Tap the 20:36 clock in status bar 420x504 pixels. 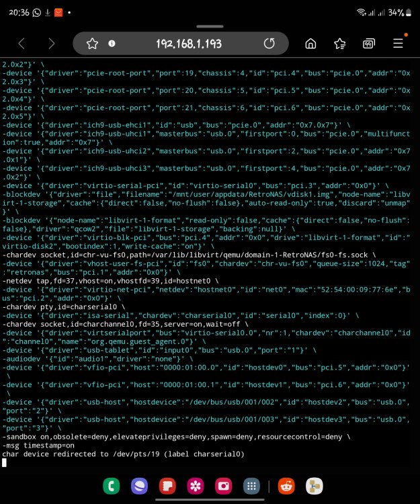[x=19, y=13]
